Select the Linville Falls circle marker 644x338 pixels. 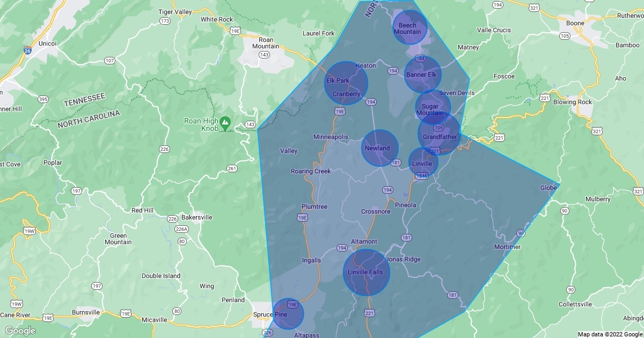click(367, 272)
